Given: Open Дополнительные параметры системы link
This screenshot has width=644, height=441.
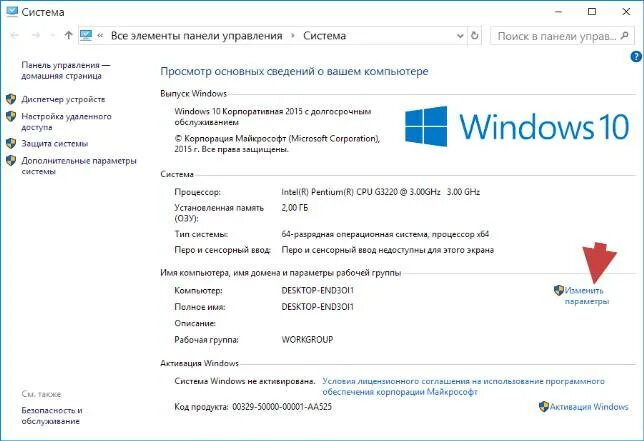Looking at the screenshot, I should [x=78, y=166].
